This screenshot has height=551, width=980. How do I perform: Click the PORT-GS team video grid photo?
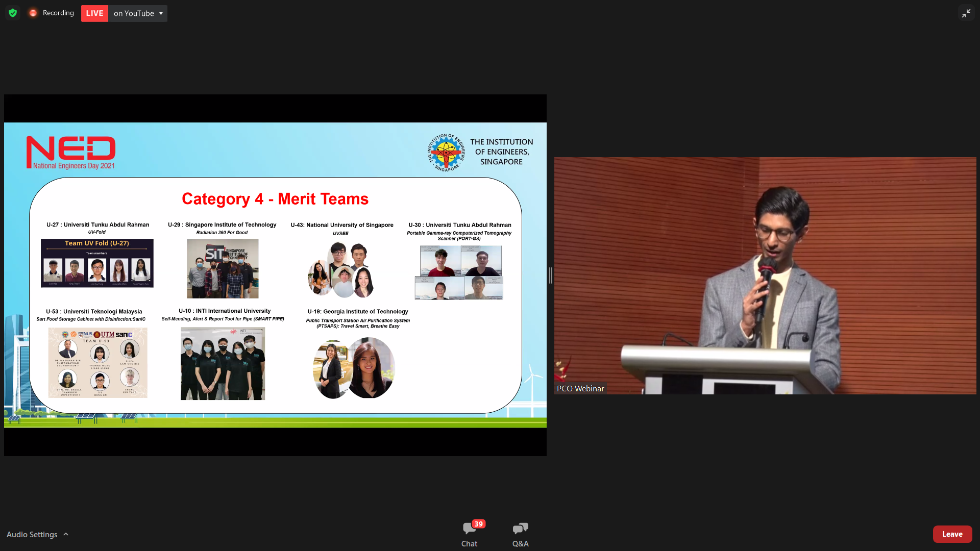coord(459,272)
